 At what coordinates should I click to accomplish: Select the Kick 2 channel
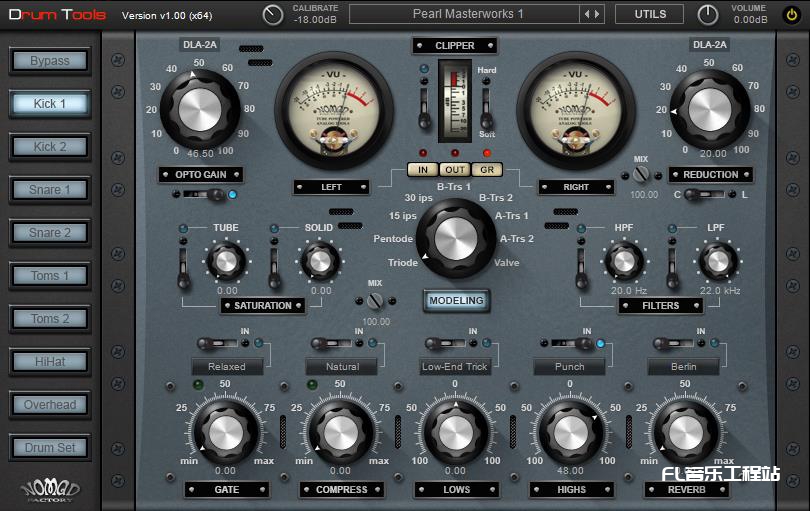50,147
